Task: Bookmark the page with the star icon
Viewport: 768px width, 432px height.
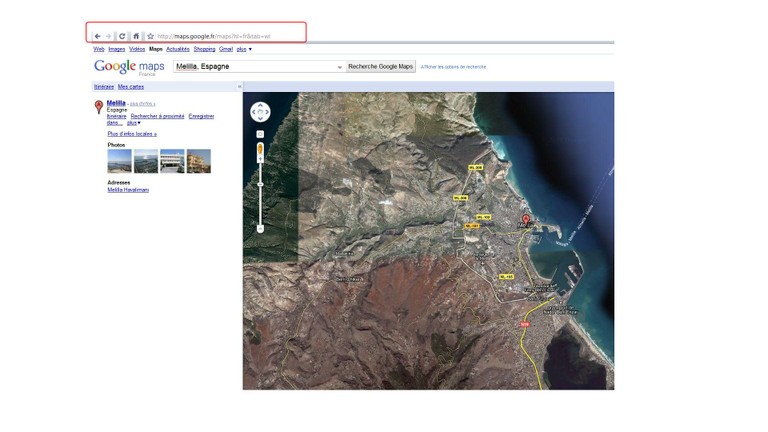Action: point(150,36)
